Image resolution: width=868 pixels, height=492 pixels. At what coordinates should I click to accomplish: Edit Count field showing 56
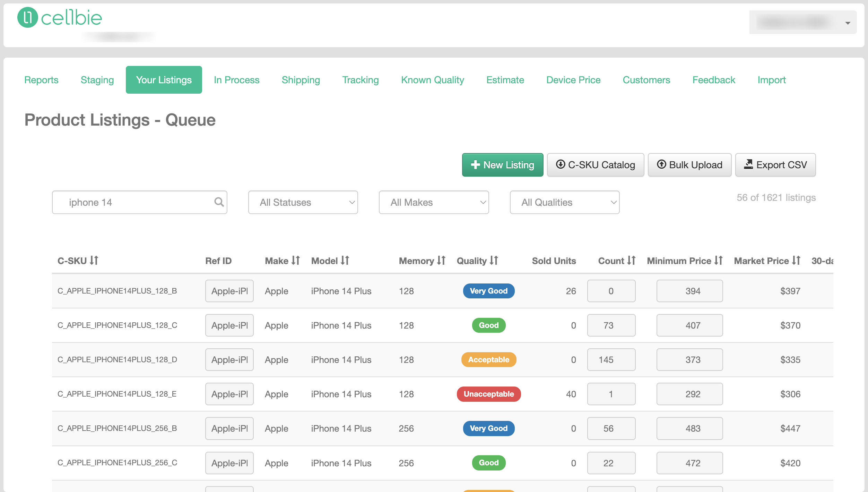coord(611,428)
